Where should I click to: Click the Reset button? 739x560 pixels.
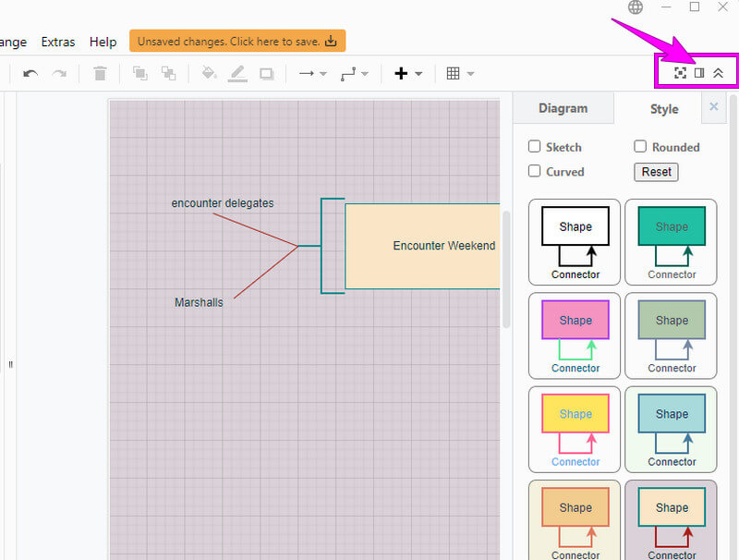pos(656,172)
